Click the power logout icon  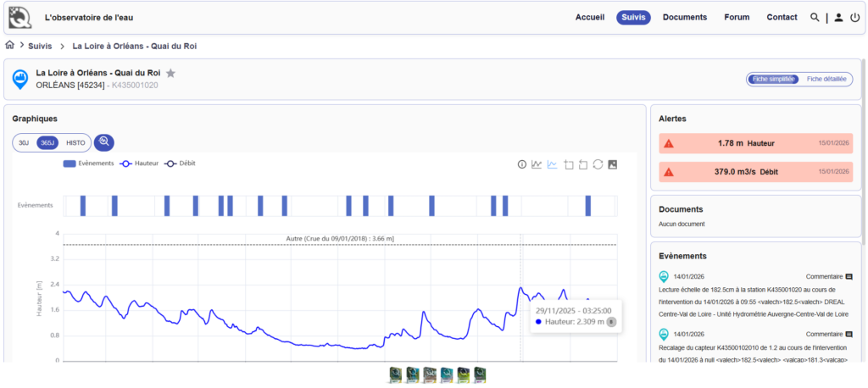point(854,17)
